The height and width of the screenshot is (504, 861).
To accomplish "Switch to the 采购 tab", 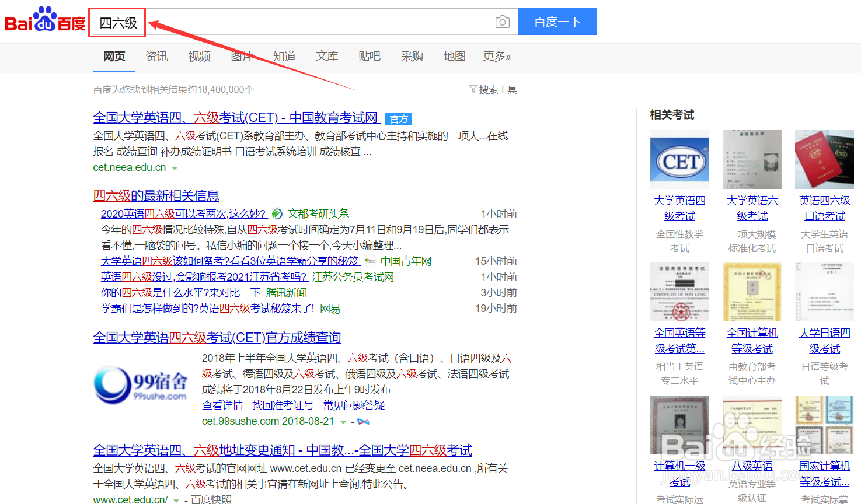I will pyautogui.click(x=412, y=56).
